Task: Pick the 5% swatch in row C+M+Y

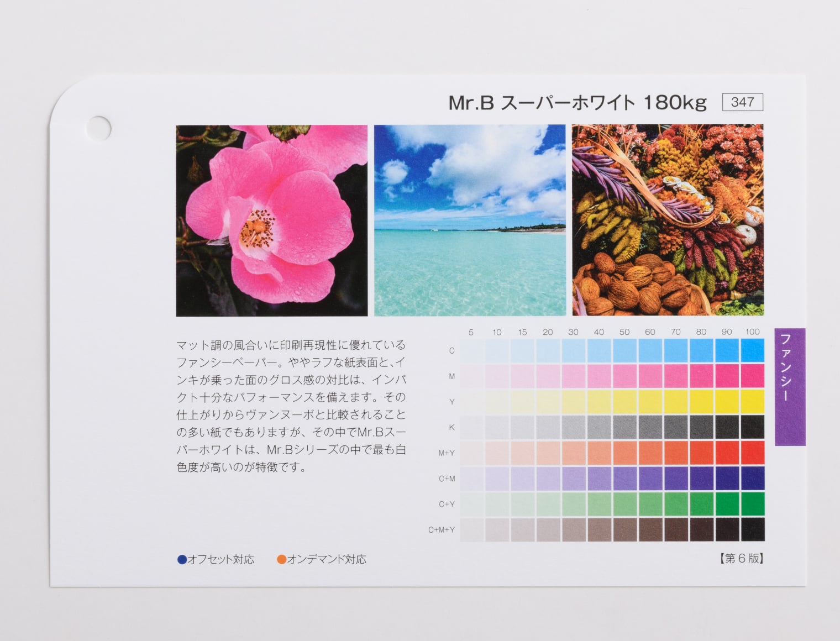Action: tap(471, 529)
